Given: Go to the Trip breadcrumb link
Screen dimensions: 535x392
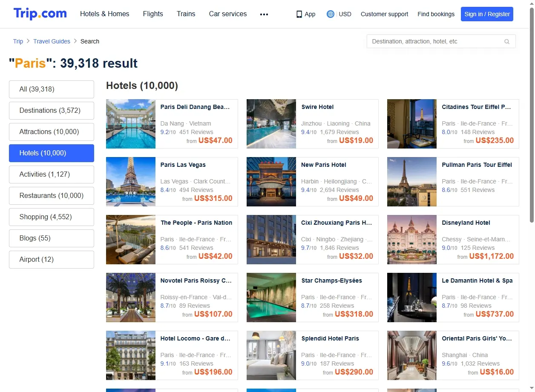Looking at the screenshot, I should [x=18, y=41].
